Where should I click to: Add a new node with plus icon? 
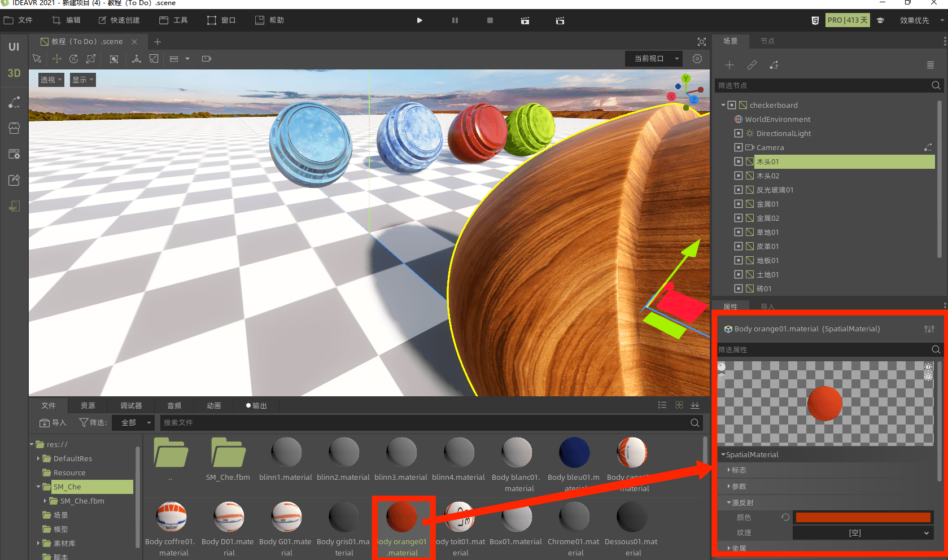pos(729,65)
